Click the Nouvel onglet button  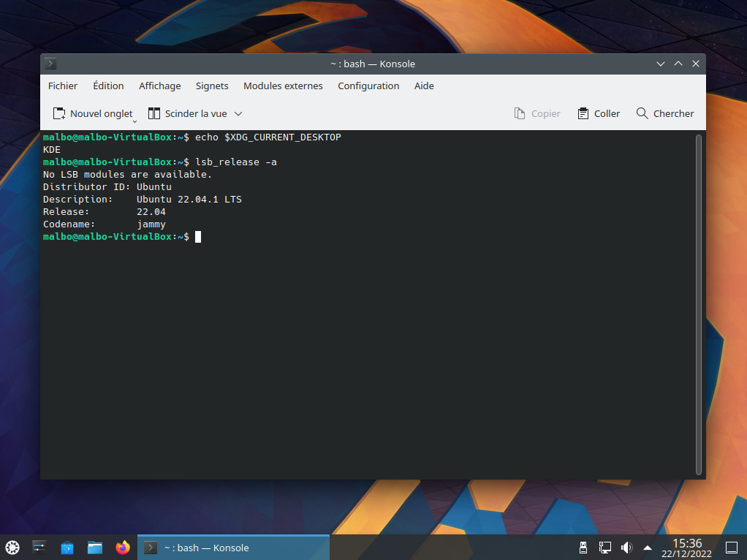pos(92,113)
